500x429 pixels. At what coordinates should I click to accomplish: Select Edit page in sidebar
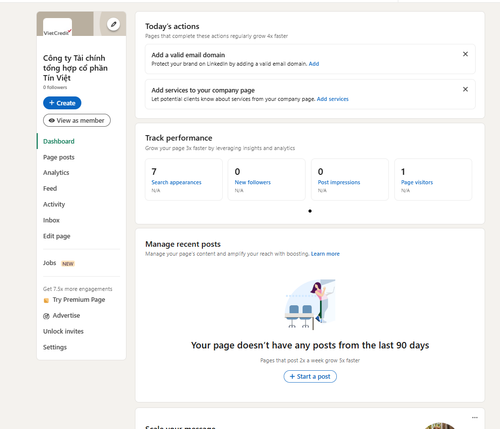[57, 236]
